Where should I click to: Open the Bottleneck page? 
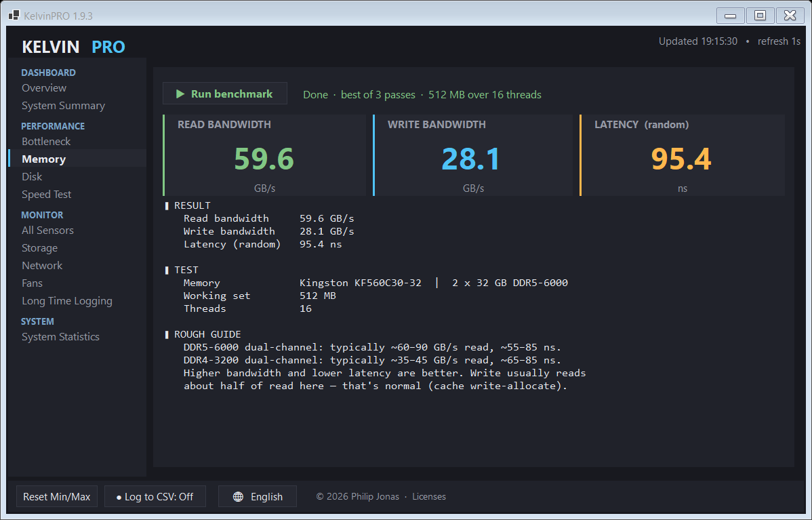coord(46,141)
